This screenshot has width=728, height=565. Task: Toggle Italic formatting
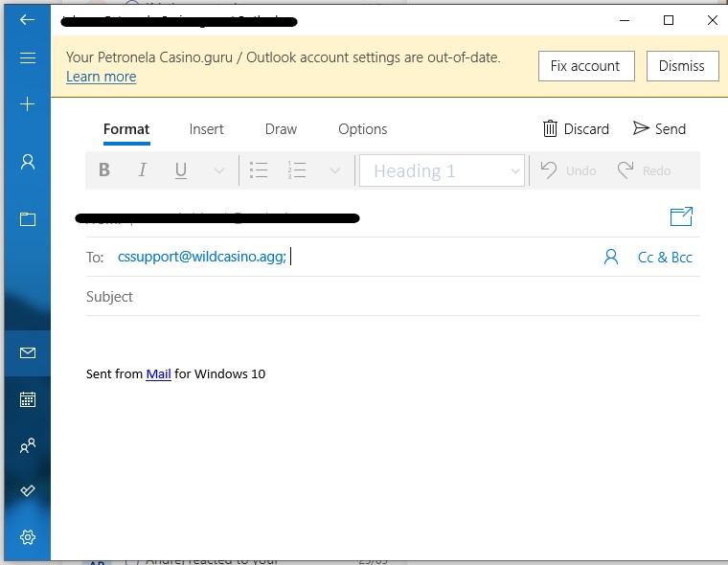(143, 170)
